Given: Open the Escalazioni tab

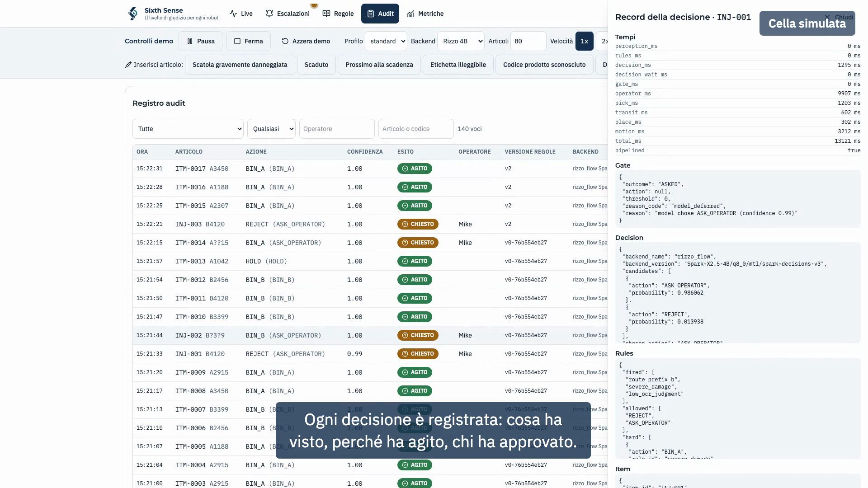Looking at the screenshot, I should [288, 14].
